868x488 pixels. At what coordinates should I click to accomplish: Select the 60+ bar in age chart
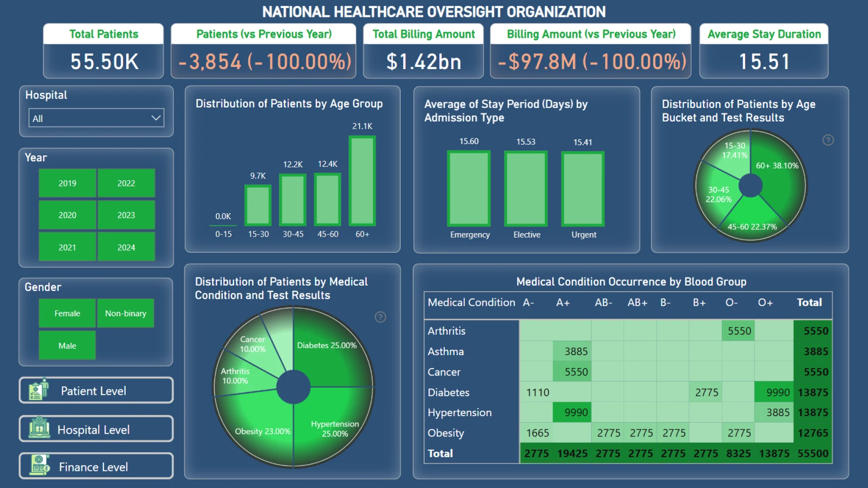pyautogui.click(x=362, y=181)
